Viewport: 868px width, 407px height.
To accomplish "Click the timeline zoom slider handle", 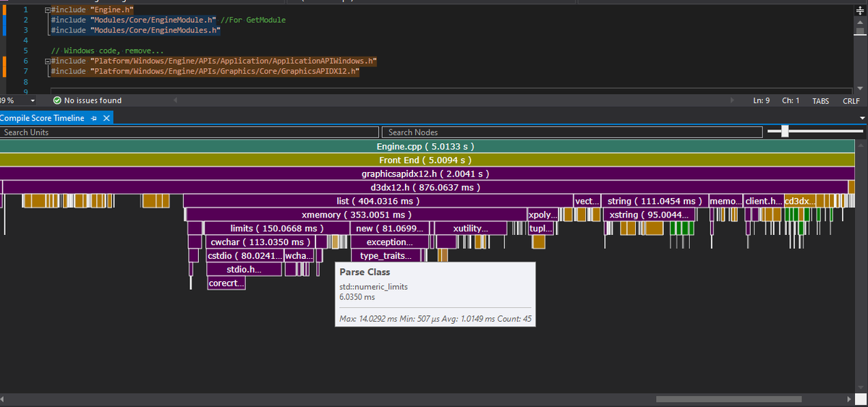I will pyautogui.click(x=785, y=131).
